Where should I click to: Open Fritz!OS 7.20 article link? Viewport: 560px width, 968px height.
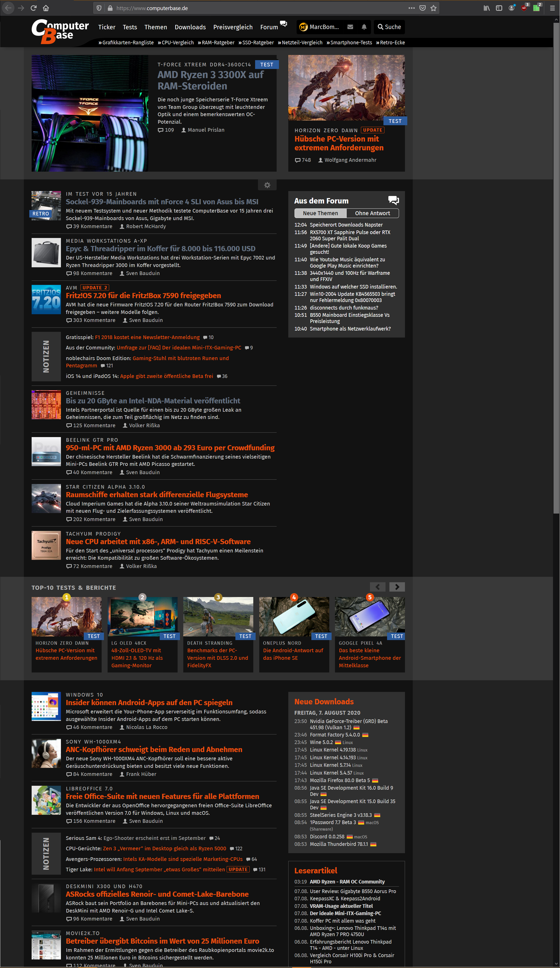[x=143, y=295]
